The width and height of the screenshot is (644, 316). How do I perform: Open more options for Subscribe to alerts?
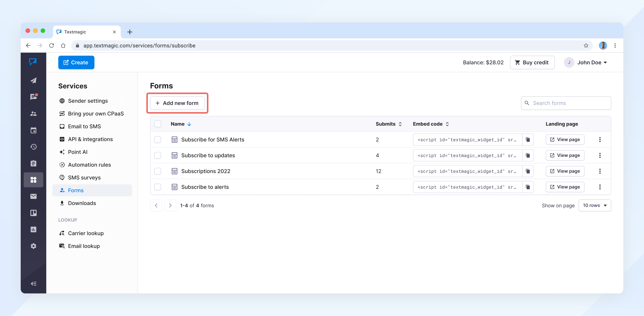[600, 187]
